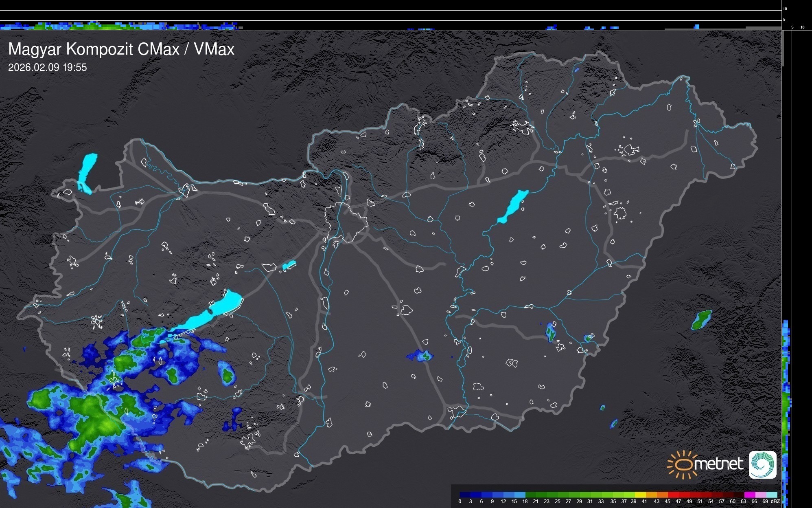Screen dimensions: 812x508
Task: Click the green echo east of Hungary
Action: point(701,320)
